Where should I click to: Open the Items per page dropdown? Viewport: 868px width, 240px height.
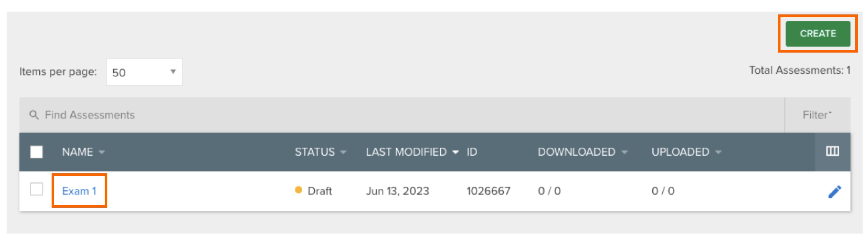144,71
